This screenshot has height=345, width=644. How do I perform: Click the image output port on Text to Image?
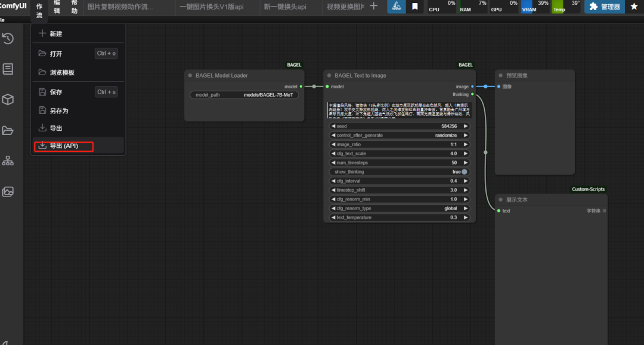(472, 87)
